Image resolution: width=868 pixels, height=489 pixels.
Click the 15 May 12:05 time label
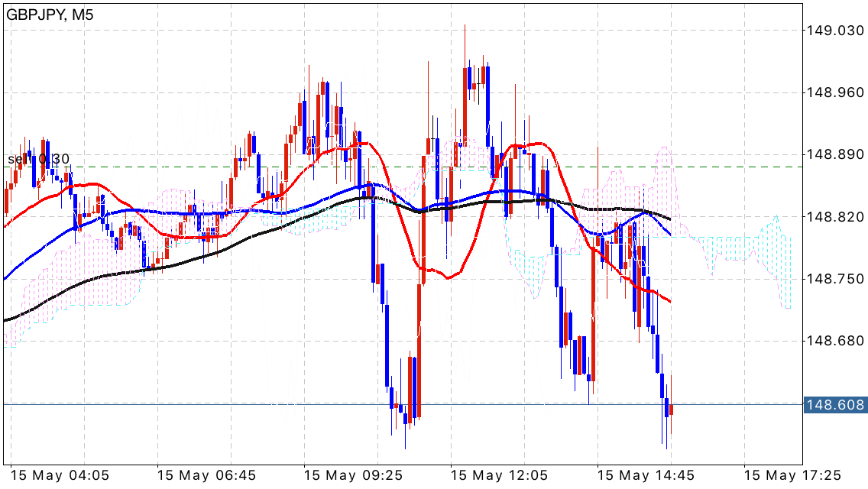(x=500, y=475)
